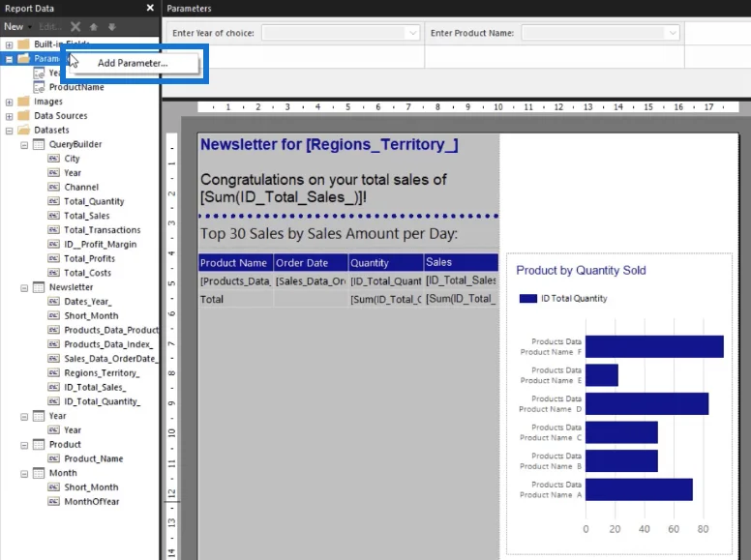The image size is (751, 560).
Task: Click the Sales column header
Action: 462,262
